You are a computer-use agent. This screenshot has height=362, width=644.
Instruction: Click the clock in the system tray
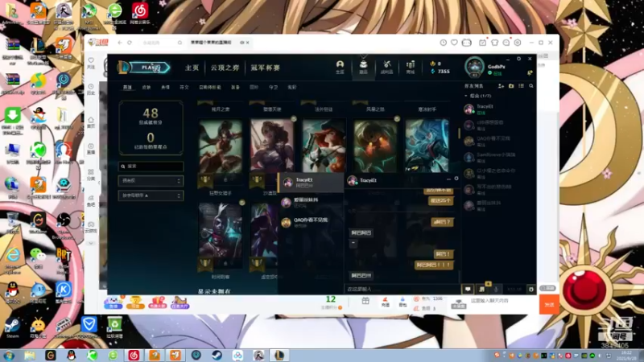(627, 356)
